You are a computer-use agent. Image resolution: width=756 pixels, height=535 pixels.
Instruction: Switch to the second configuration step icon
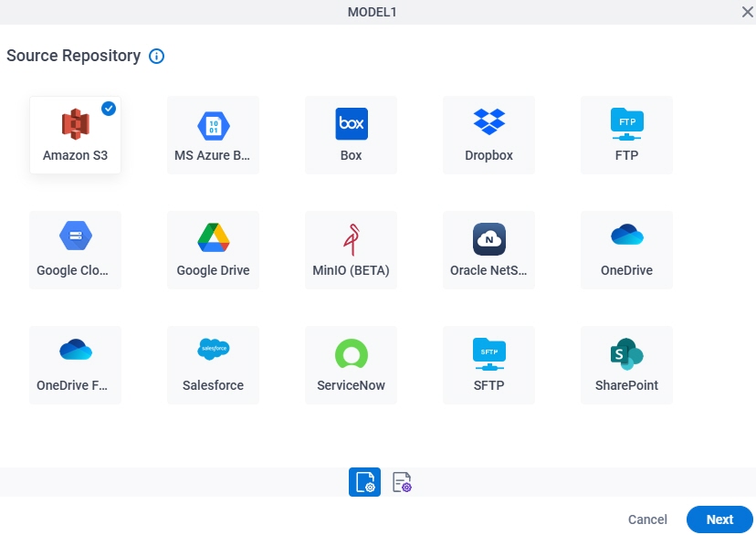402,482
